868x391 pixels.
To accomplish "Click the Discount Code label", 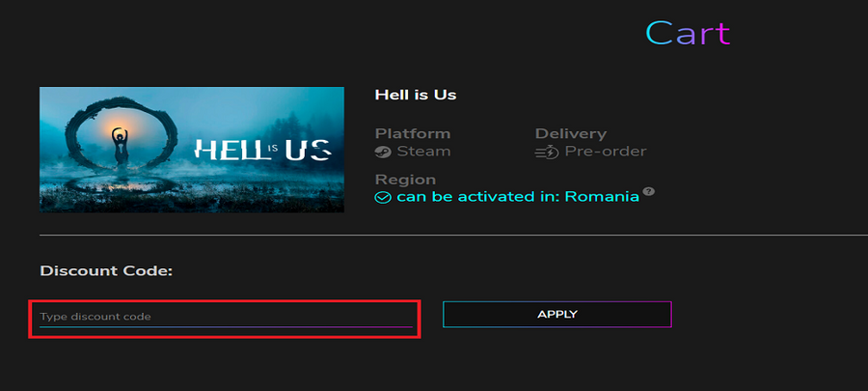I will 106,271.
